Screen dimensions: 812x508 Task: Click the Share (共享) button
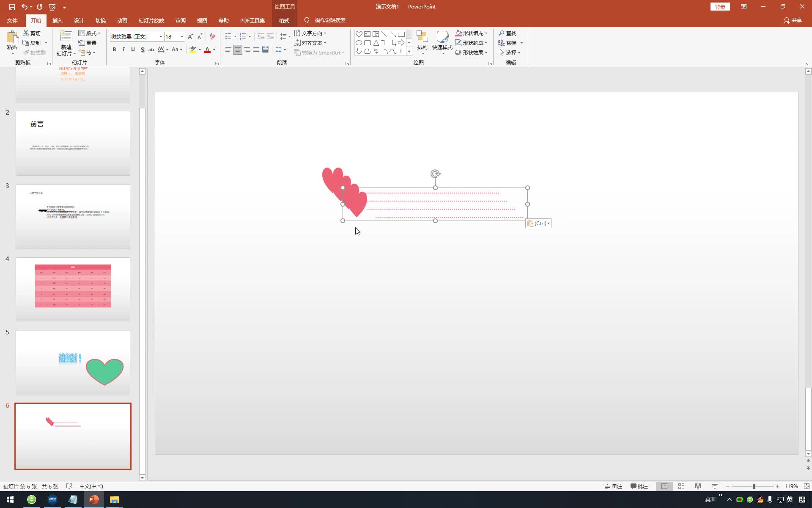(x=793, y=20)
